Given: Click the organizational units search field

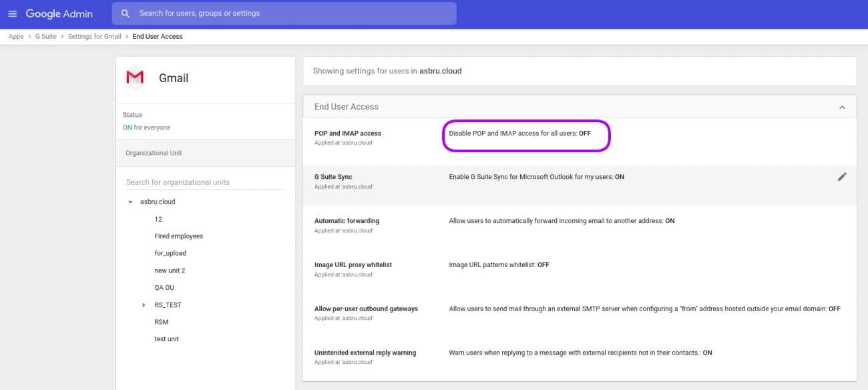Looking at the screenshot, I should [204, 182].
